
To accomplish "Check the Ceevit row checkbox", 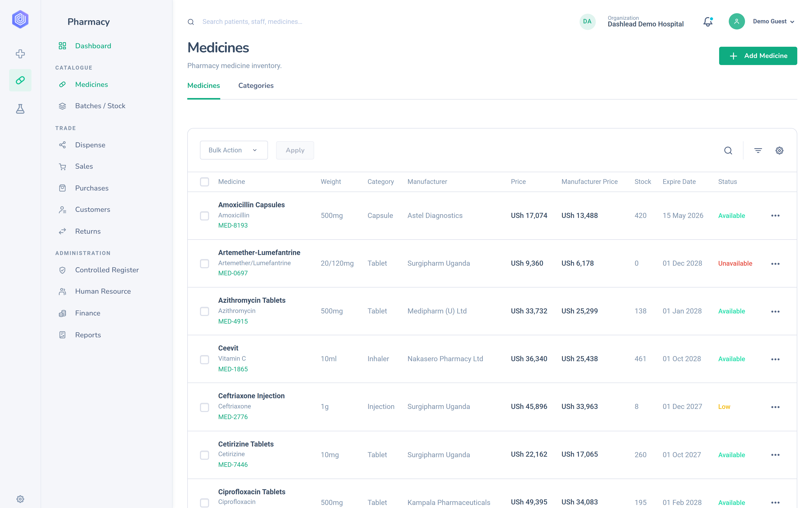I will 204,359.
